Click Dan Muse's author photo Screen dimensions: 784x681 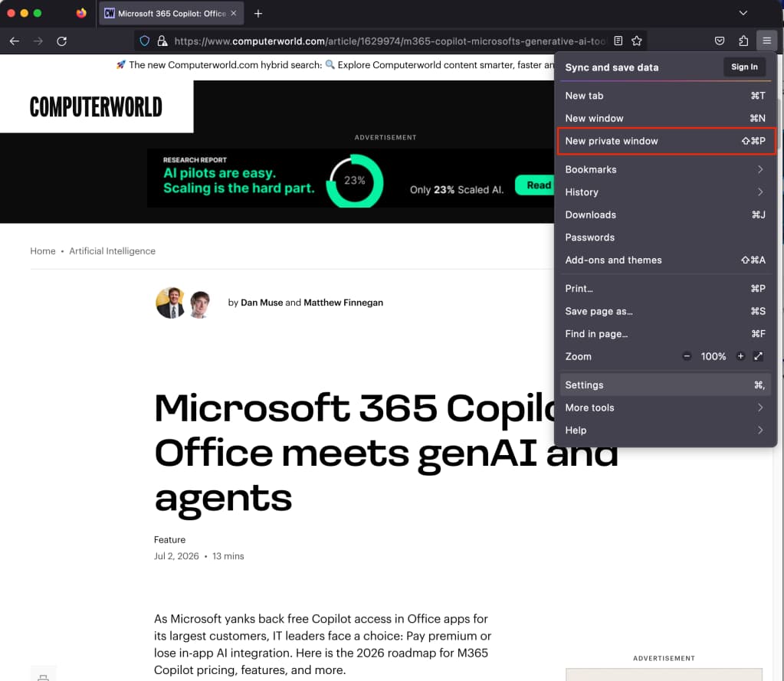tap(170, 303)
